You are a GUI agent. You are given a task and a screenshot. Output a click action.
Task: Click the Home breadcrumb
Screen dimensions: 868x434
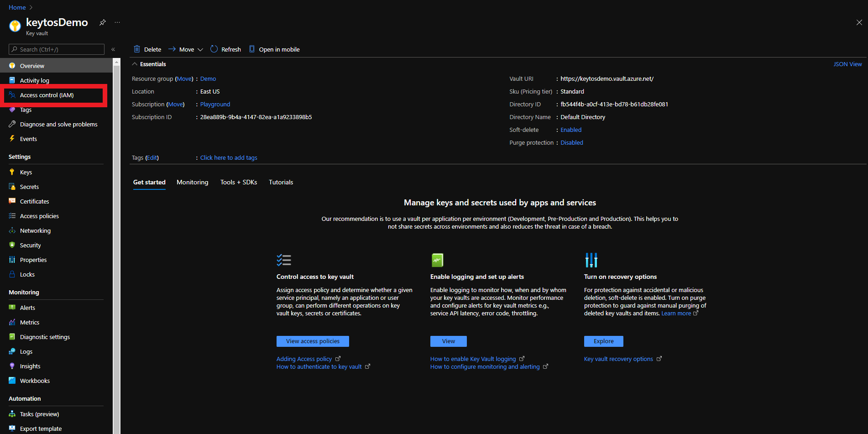point(17,7)
